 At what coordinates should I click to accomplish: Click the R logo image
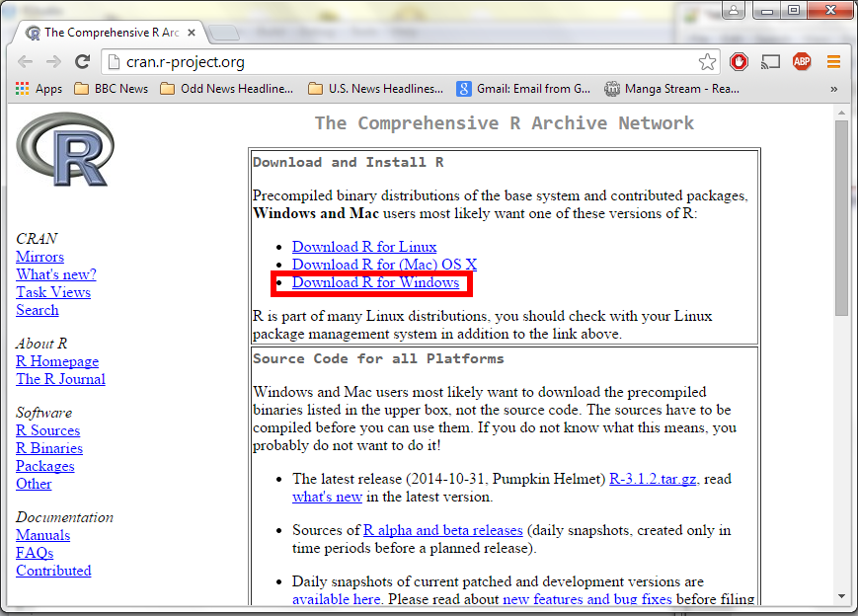coord(65,149)
